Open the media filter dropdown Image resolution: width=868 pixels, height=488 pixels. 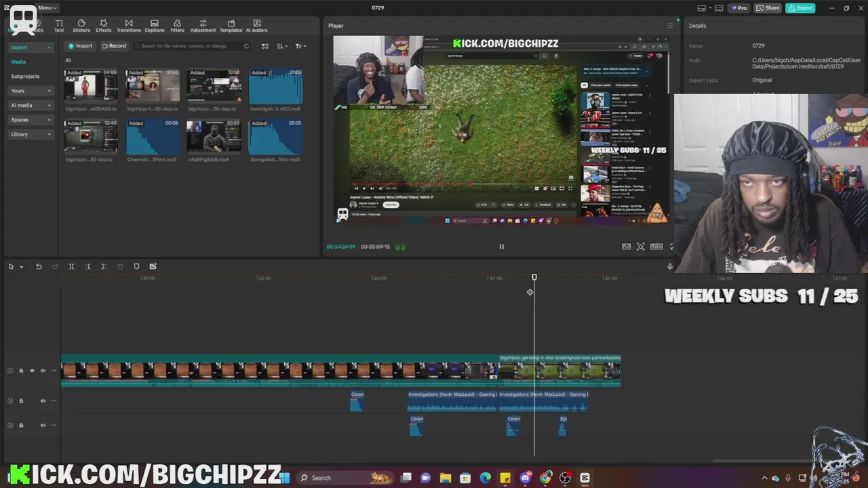[x=301, y=46]
